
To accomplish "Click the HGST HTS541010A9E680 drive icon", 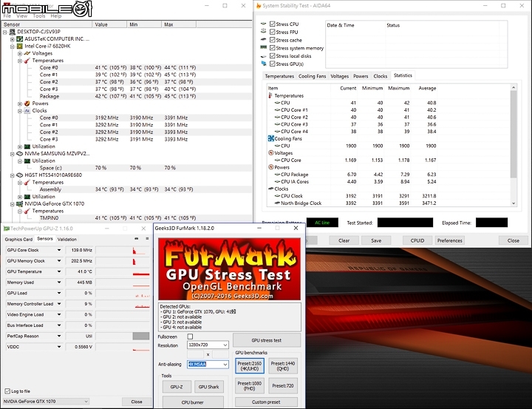I will click(x=20, y=175).
